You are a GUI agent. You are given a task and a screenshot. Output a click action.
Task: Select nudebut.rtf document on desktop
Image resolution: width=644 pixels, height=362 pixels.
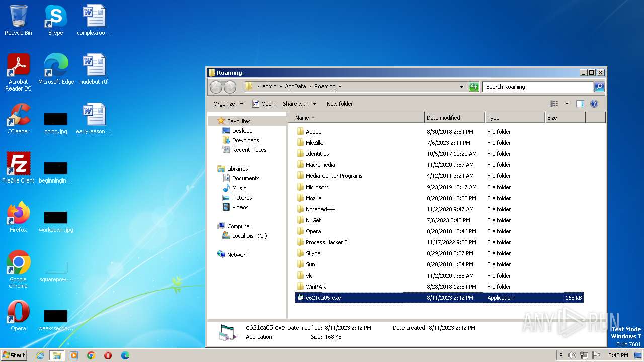click(94, 69)
